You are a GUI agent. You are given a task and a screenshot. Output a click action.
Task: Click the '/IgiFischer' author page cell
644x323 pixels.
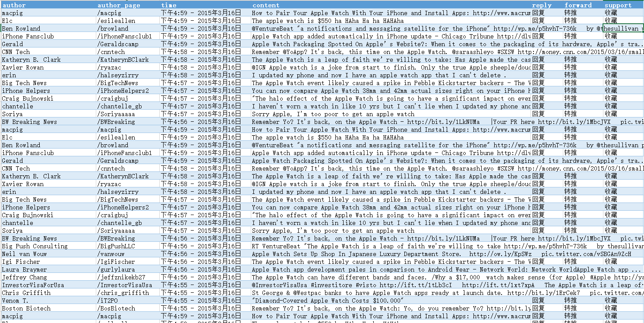click(129, 262)
